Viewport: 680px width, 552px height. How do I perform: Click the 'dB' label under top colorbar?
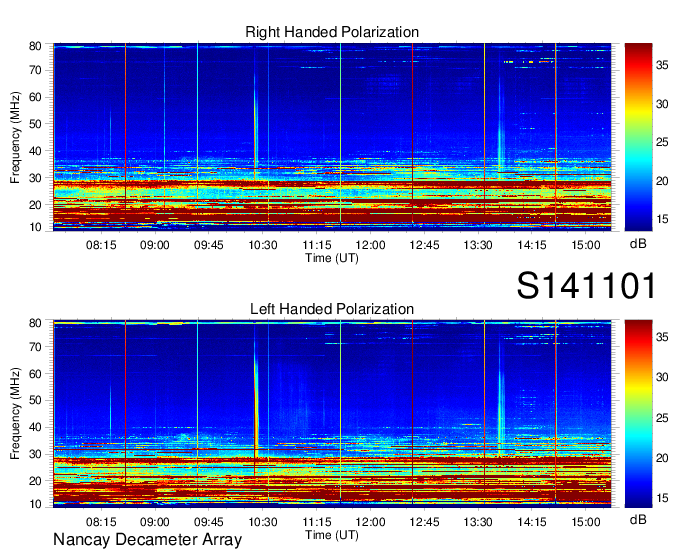tap(638, 244)
